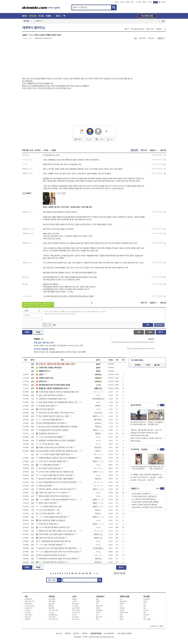The image size is (188, 644).
Task: Clear the nickname field with X icon
Action: tap(39, 311)
